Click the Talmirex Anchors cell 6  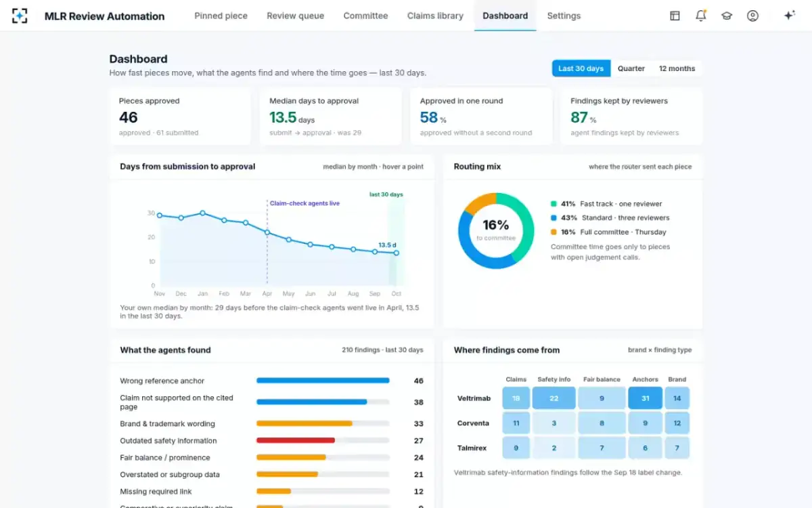645,448
